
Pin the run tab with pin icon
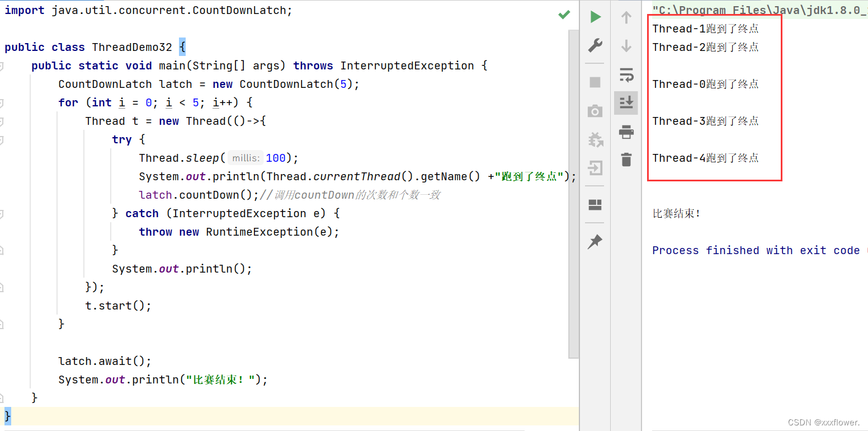click(595, 242)
